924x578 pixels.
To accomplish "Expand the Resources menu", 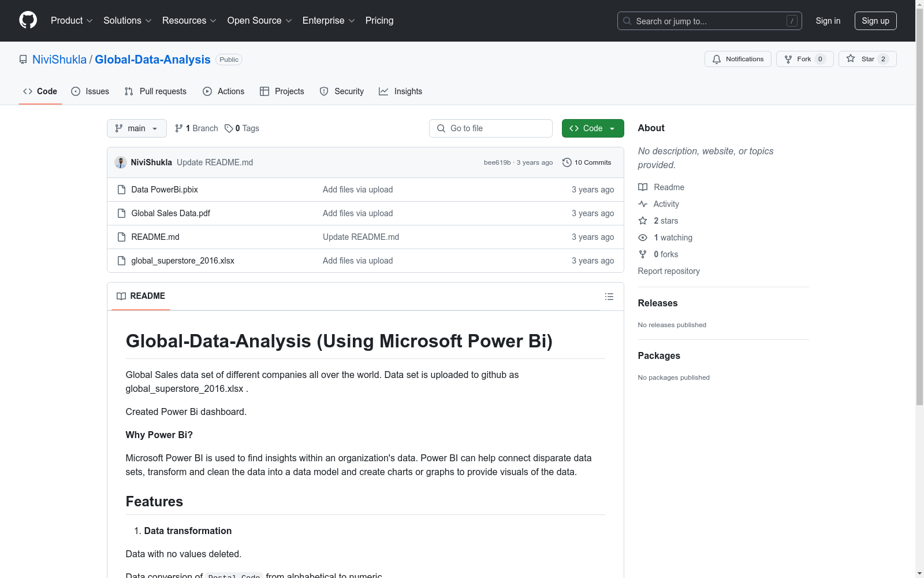I will pos(189,21).
